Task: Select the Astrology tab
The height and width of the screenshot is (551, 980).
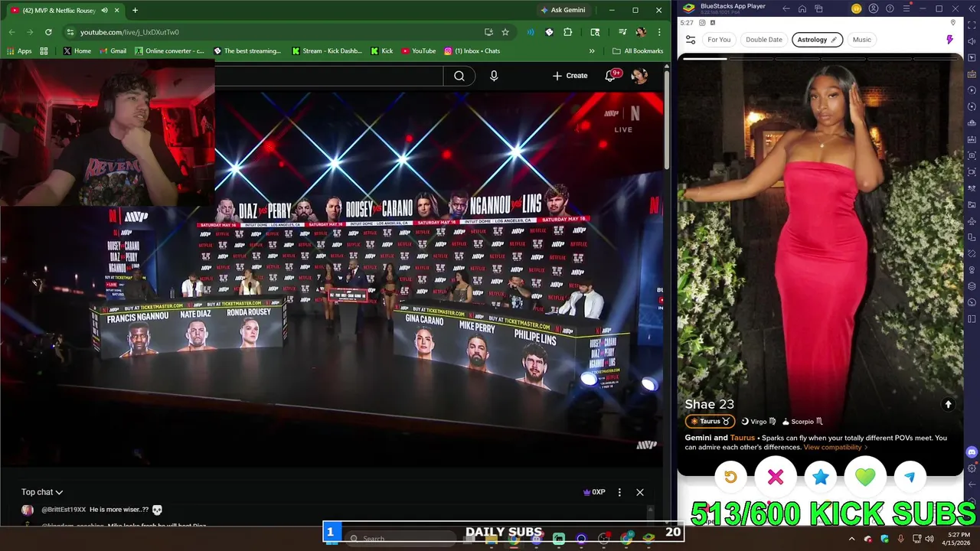Action: tap(817, 40)
